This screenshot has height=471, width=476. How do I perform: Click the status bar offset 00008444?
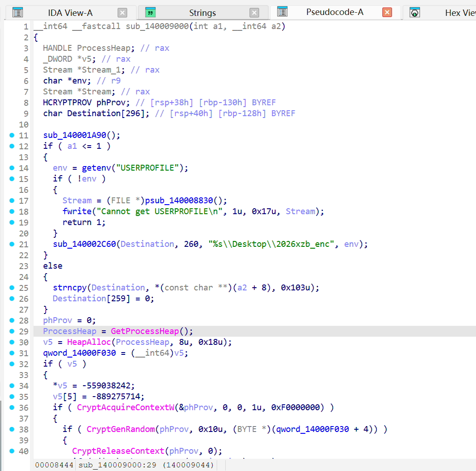tap(54, 465)
